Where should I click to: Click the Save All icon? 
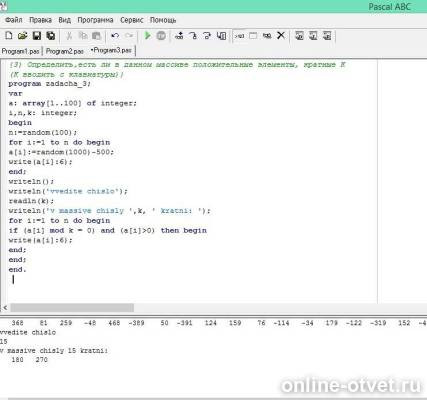(x=51, y=36)
